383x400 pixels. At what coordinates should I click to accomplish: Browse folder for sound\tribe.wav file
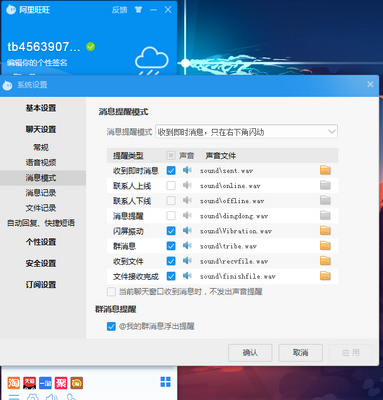point(325,246)
